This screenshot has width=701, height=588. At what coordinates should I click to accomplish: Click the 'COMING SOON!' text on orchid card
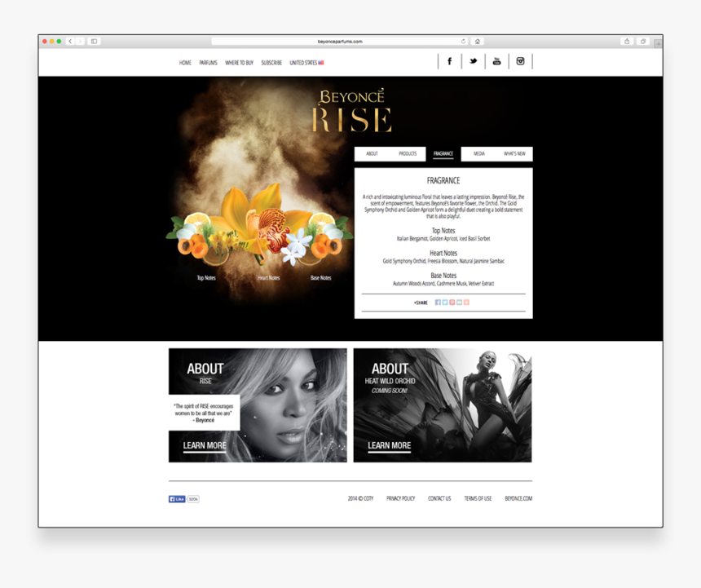(390, 391)
